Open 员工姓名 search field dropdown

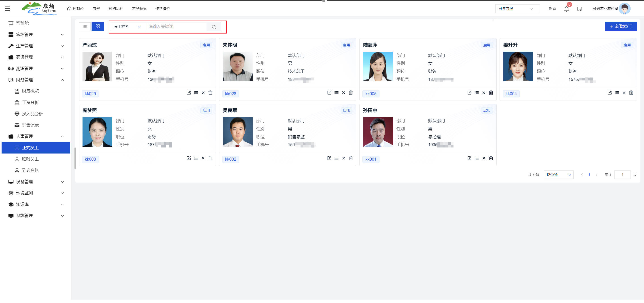click(127, 26)
